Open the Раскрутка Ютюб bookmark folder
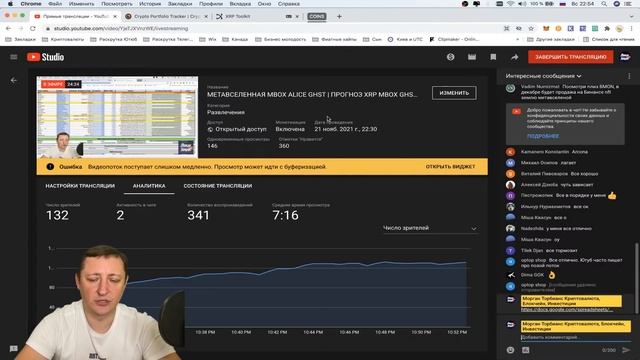 [114, 39]
